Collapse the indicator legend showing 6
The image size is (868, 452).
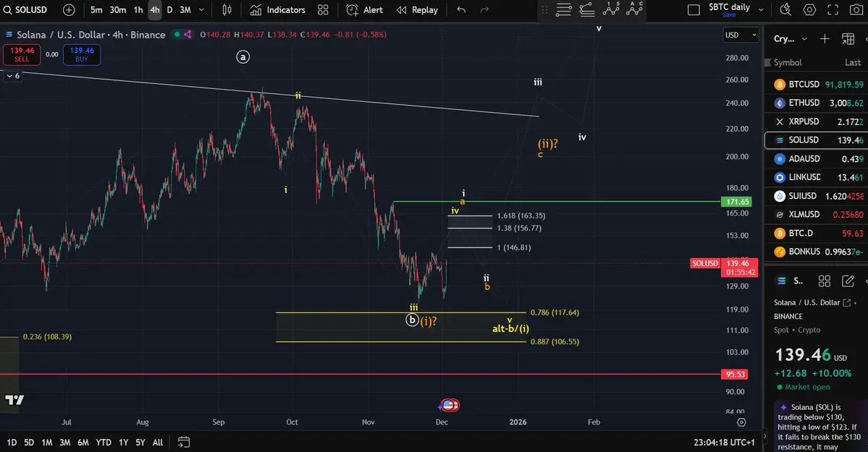click(13, 76)
